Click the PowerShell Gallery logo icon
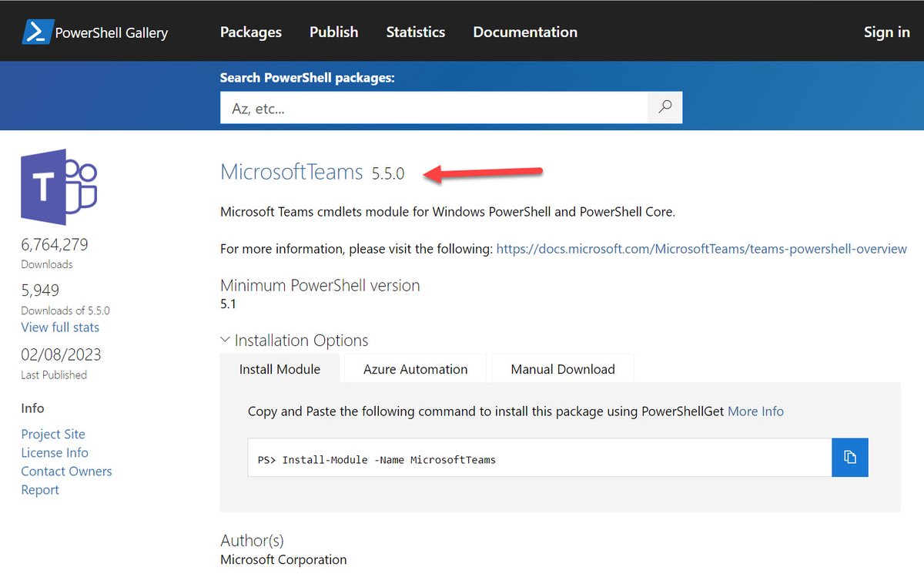The image size is (924, 574). pos(37,31)
